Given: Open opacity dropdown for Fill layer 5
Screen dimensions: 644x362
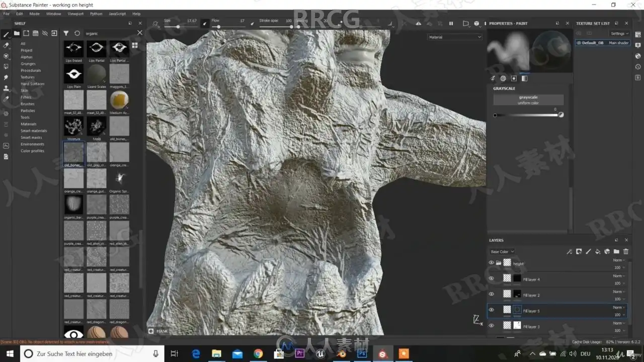Looking at the screenshot, I should click(x=619, y=315).
